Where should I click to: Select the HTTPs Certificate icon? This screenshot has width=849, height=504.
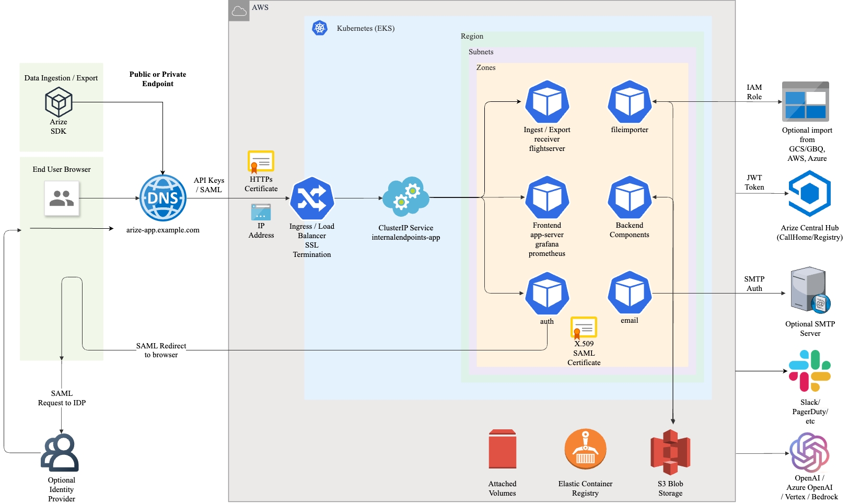click(x=261, y=162)
